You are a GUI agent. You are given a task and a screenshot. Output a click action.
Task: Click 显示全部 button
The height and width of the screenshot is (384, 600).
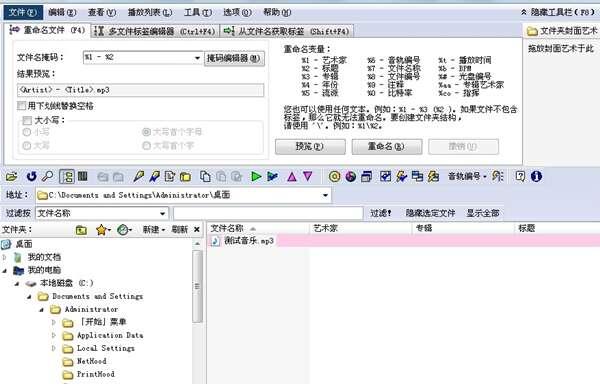click(x=483, y=213)
